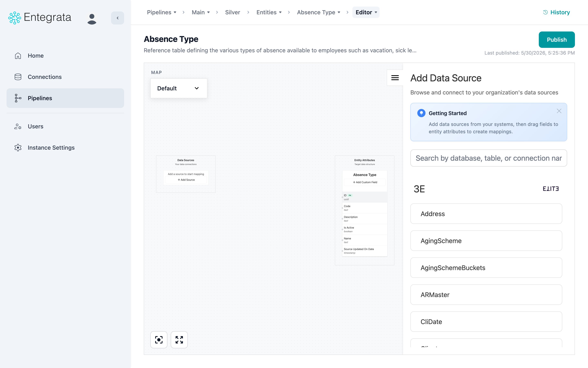This screenshot has height=368, width=588.
Task: Select the CliDate data source
Action: coord(486,322)
